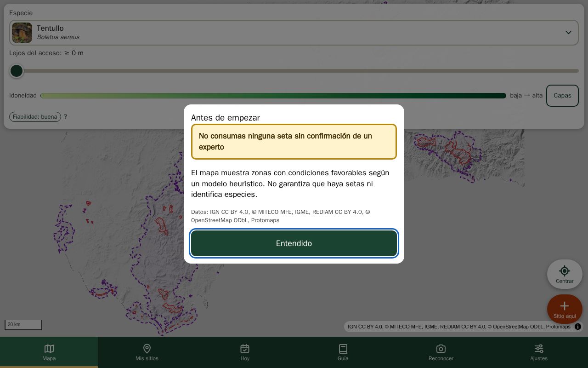This screenshot has width=588, height=368.
Task: Click the 20 km scale bar
Action: pyautogui.click(x=23, y=325)
